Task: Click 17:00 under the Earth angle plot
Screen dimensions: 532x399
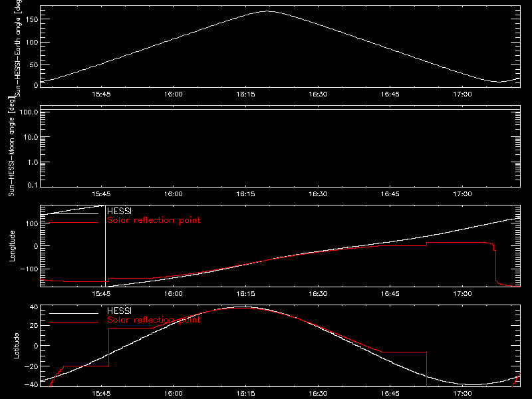Action: coord(462,94)
